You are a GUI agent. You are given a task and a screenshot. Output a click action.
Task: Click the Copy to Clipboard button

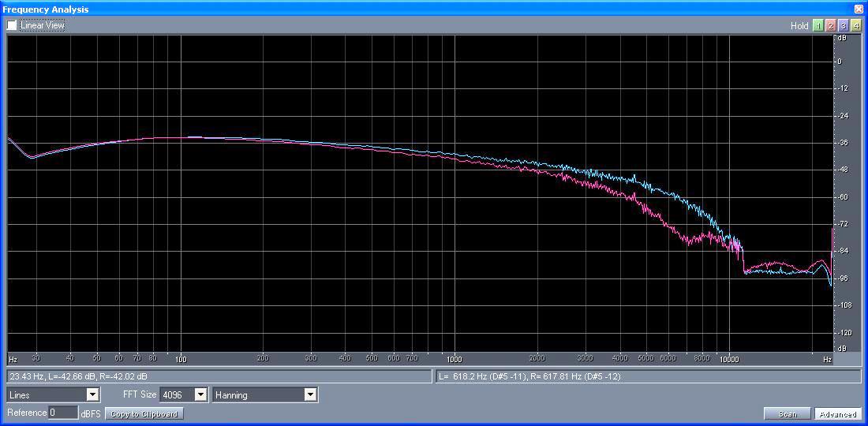(x=144, y=413)
